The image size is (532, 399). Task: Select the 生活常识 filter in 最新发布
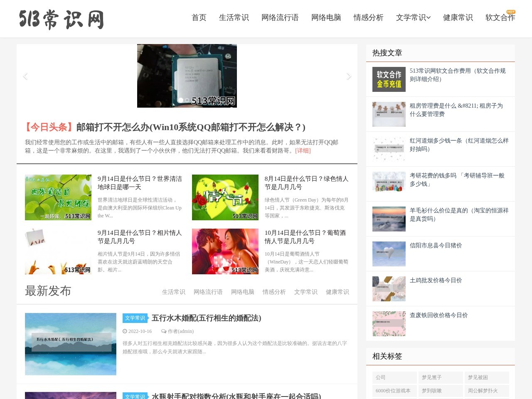pos(173,292)
